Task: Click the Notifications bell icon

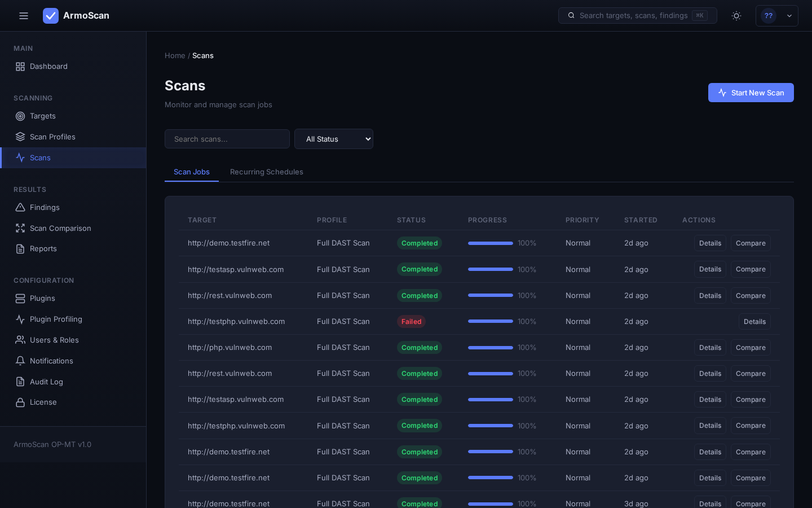Action: click(20, 361)
